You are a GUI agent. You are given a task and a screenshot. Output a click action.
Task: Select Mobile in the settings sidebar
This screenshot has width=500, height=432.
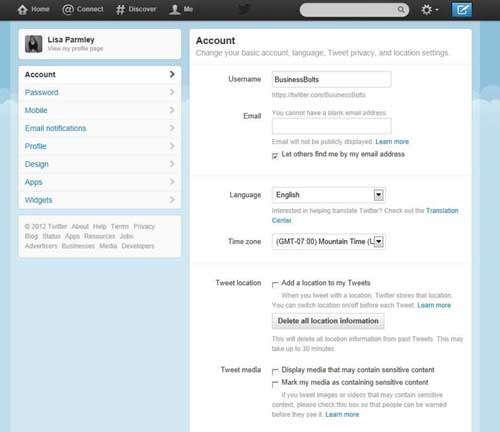click(x=100, y=110)
